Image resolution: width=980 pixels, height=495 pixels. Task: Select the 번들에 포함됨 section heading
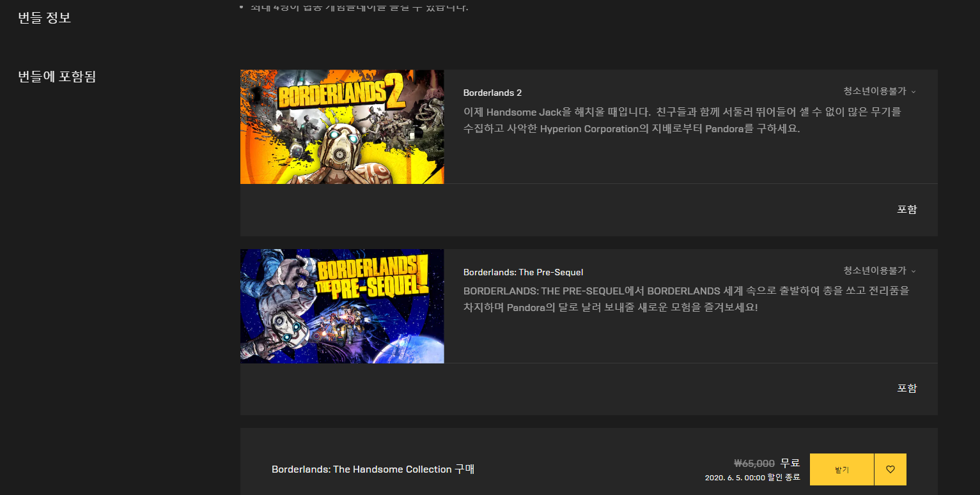coord(57,77)
